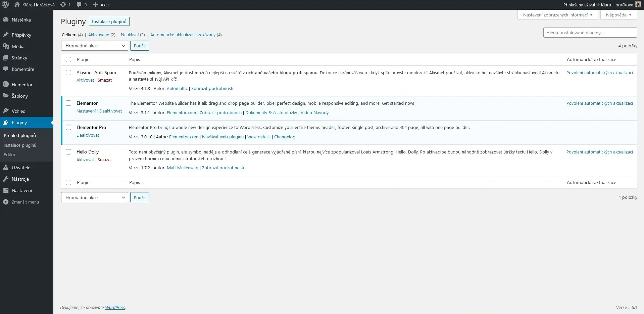The height and width of the screenshot is (314, 644).
Task: Click the plus icon next to Akce
Action: click(x=95, y=5)
